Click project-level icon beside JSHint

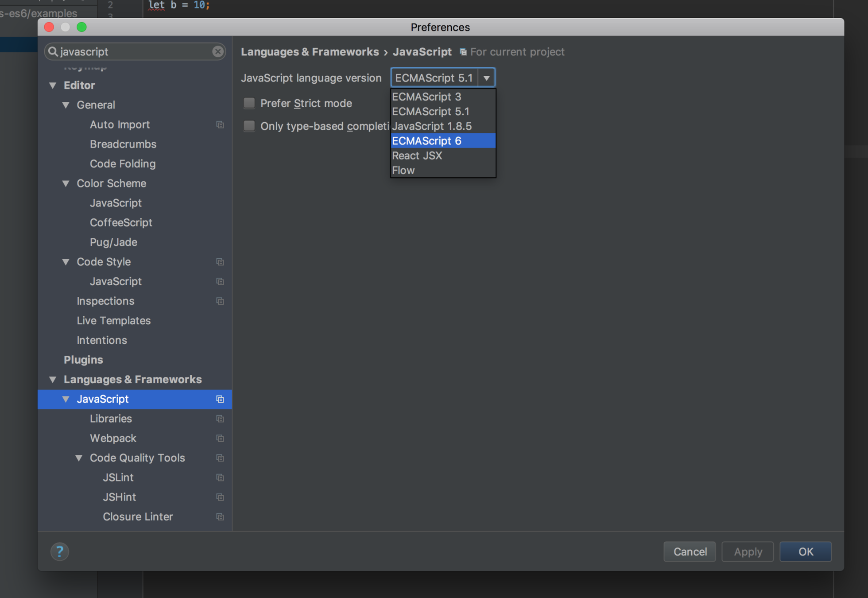click(220, 497)
